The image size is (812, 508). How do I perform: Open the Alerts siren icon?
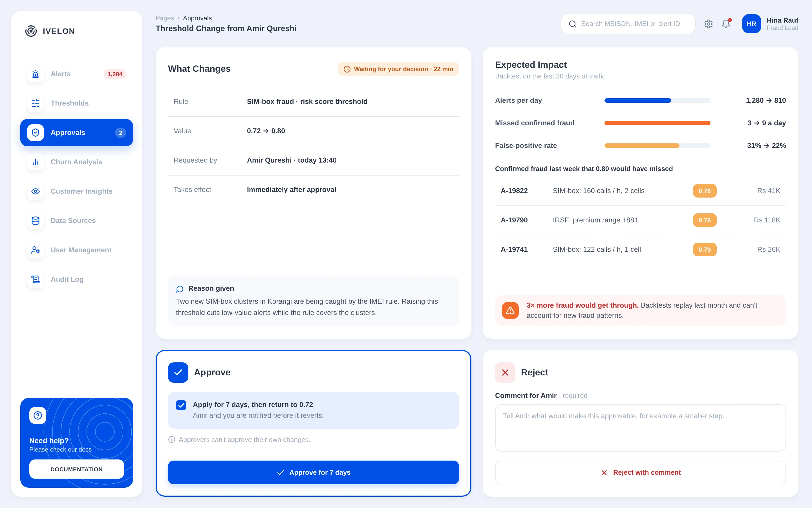(36, 74)
